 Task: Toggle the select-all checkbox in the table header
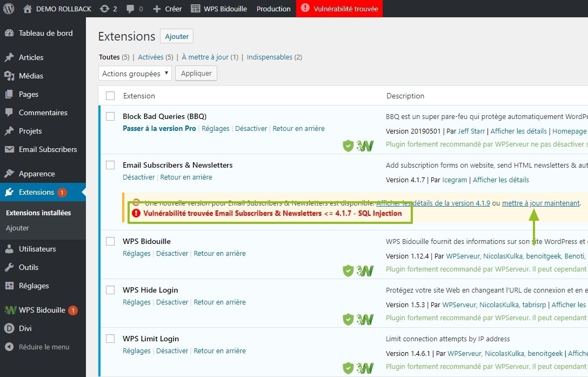coord(110,96)
